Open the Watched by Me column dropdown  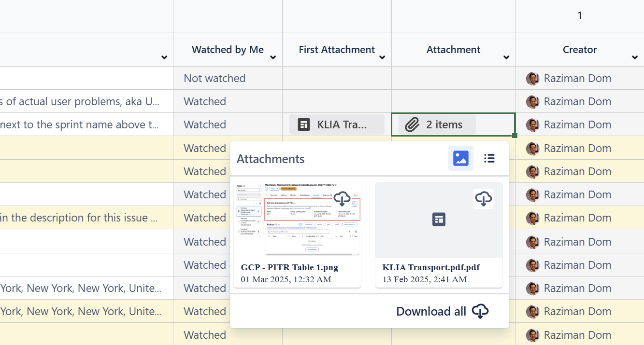(273, 57)
